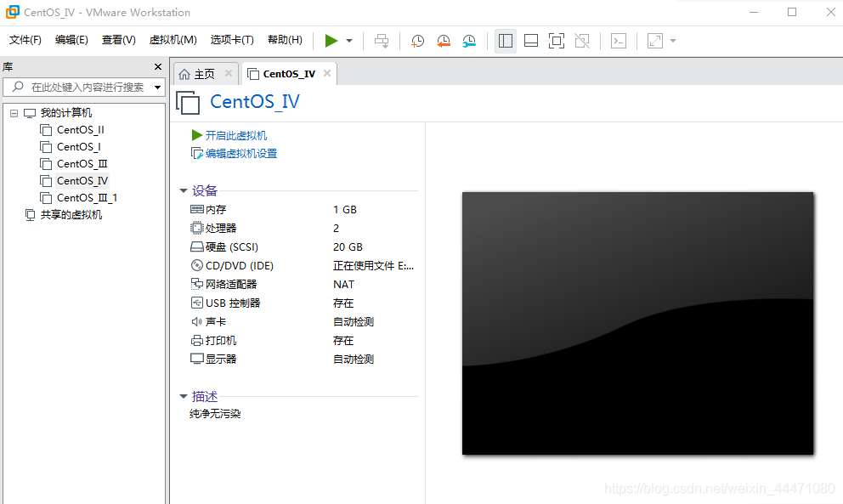Click the USB 控制器 device icon
The height and width of the screenshot is (504, 843).
197,303
